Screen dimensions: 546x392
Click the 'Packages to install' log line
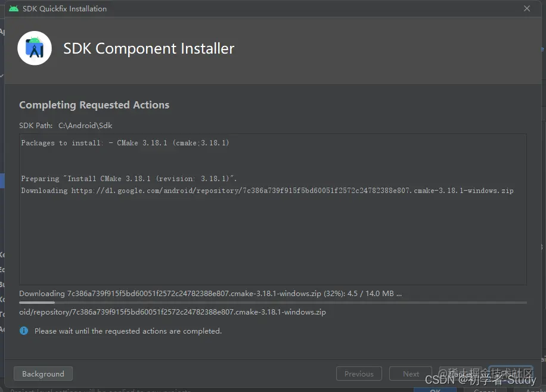[125, 143]
